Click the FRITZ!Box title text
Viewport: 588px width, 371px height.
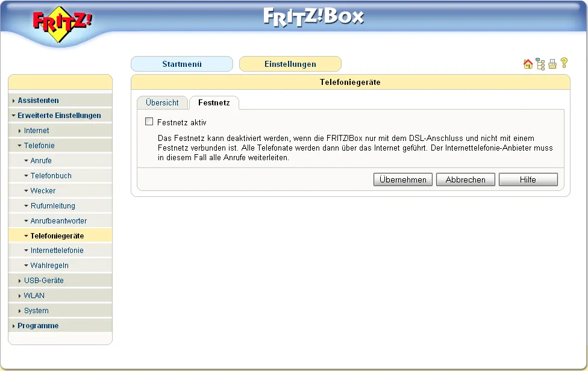point(313,17)
